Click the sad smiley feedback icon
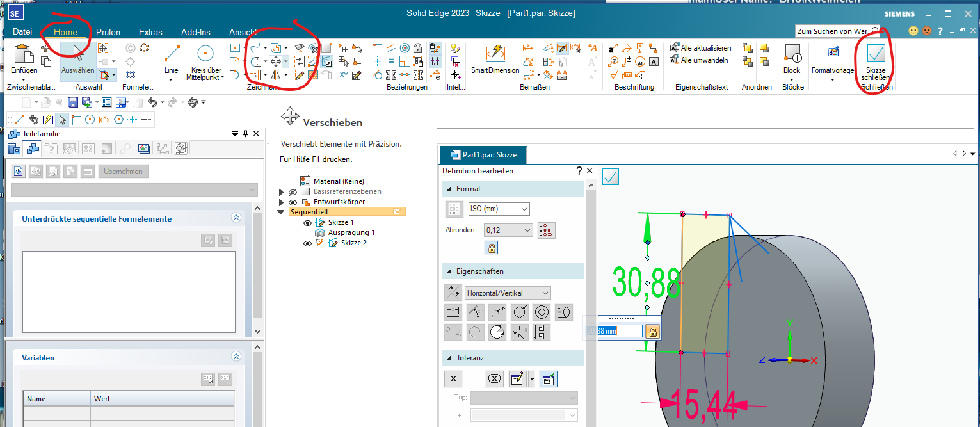 (x=926, y=31)
